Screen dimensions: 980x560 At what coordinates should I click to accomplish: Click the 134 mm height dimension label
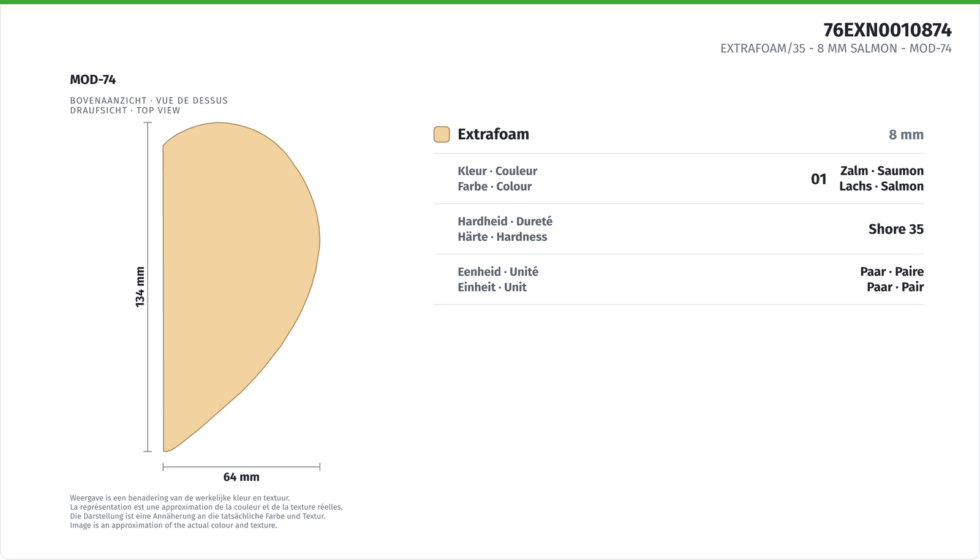[140, 287]
